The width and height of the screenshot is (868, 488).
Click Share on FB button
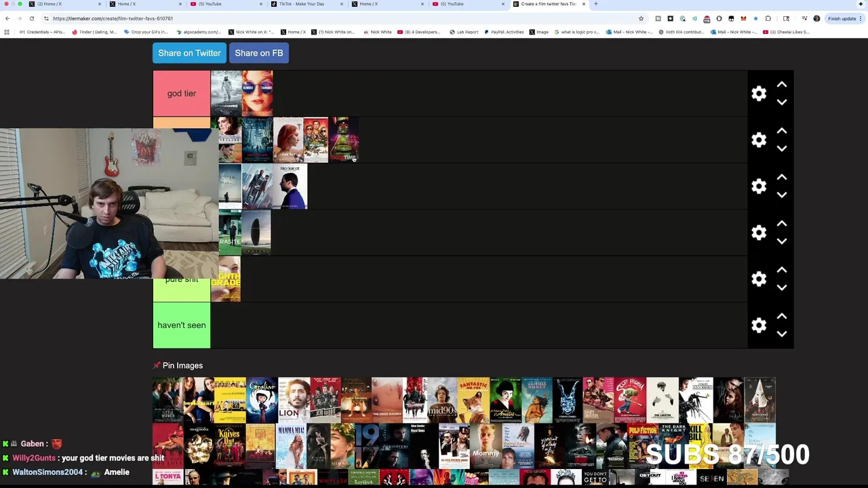pos(259,53)
